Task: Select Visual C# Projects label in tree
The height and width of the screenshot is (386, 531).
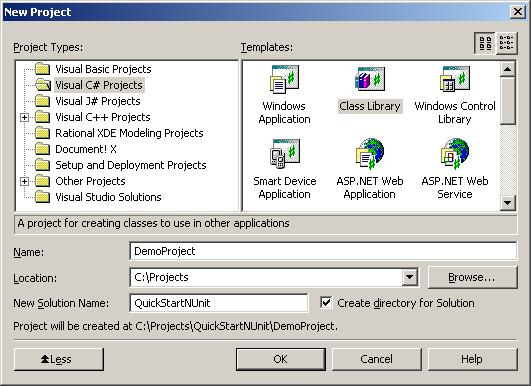Action: click(x=99, y=85)
